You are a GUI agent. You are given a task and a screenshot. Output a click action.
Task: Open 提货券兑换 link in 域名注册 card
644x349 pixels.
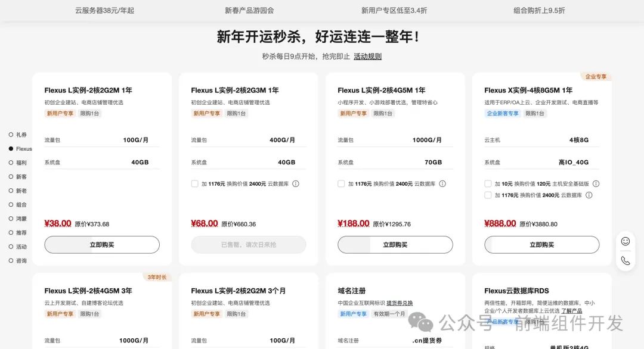pyautogui.click(x=400, y=303)
